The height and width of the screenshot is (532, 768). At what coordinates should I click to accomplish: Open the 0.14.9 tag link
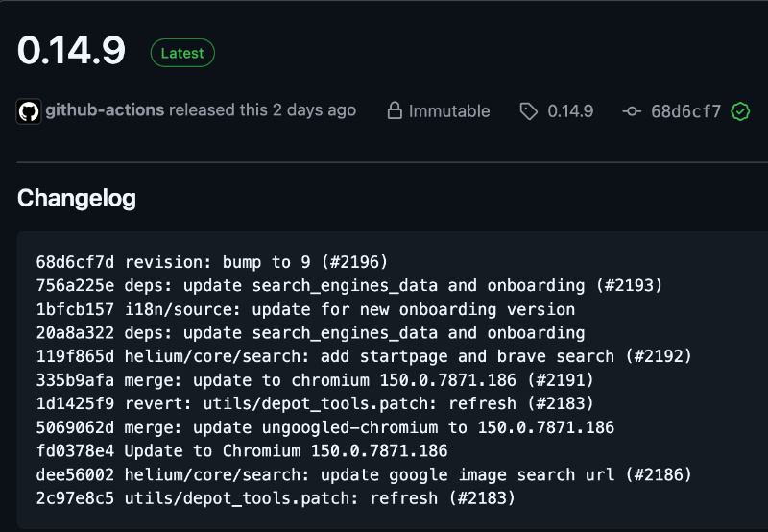570,111
